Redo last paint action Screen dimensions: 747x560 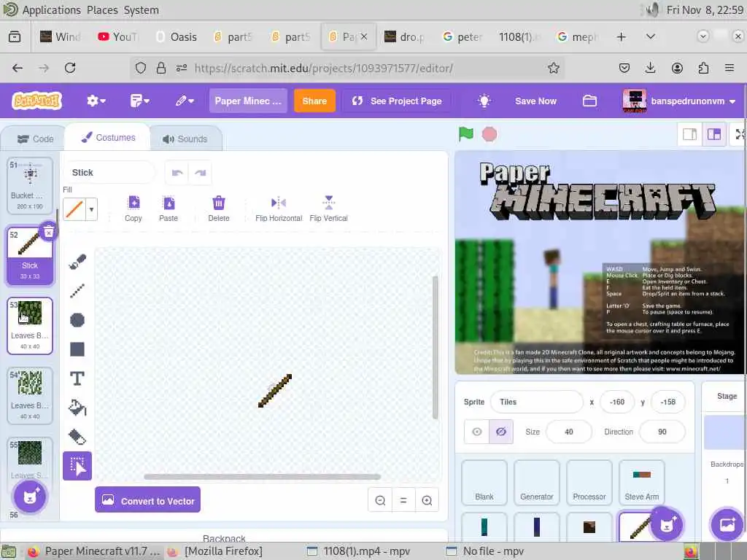[x=200, y=172]
